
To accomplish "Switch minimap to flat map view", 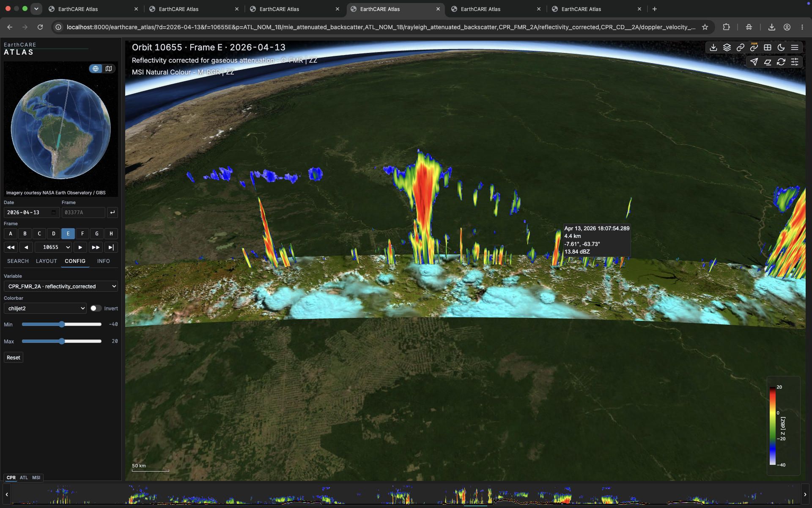I will coord(109,69).
